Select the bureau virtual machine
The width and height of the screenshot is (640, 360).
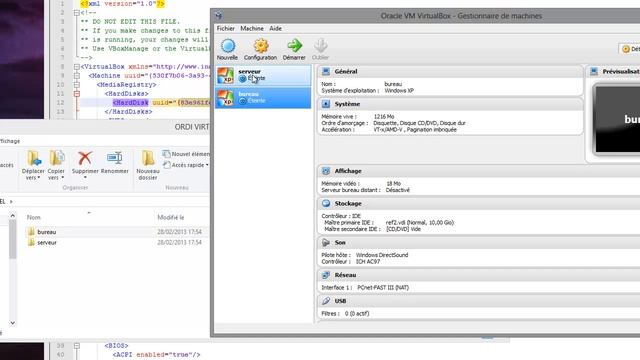(x=263, y=98)
